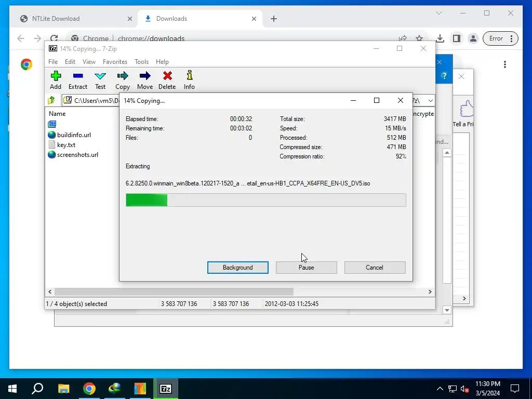Viewport: 532px width, 399px height.
Task: Open the downloads page three-dot menu
Action: 505,64
